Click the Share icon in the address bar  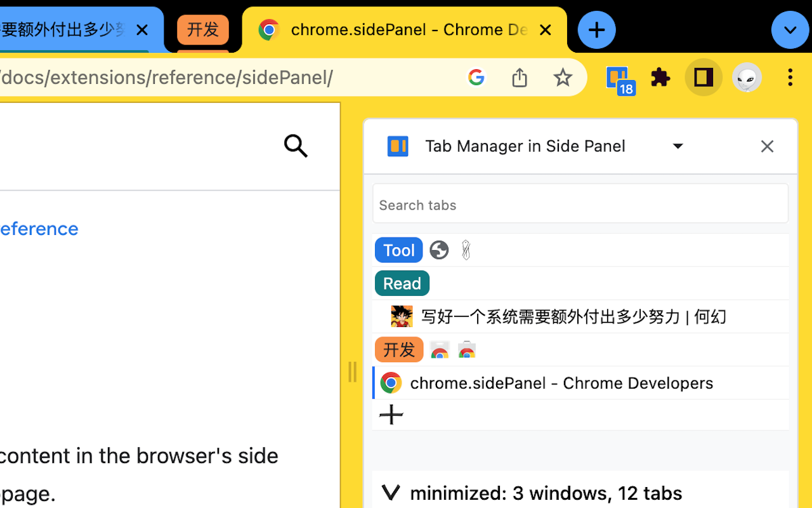520,77
